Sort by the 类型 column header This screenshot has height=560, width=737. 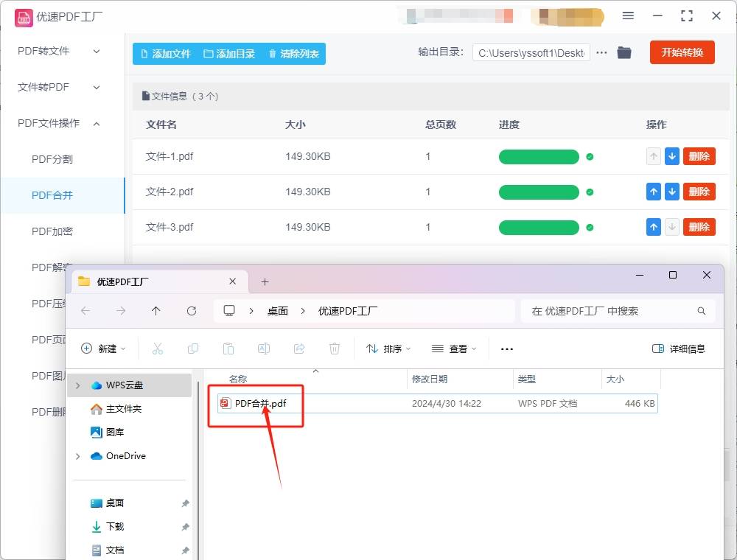tap(526, 379)
